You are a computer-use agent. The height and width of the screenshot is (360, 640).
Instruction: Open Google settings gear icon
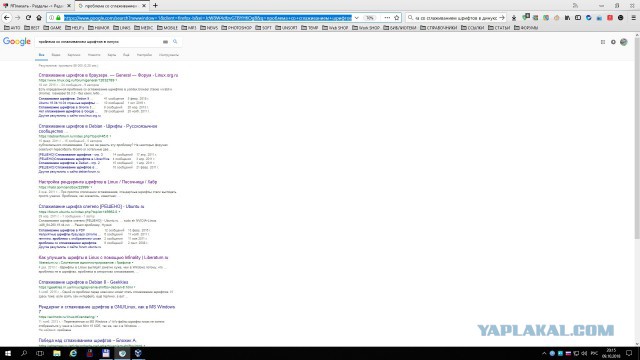pos(613,42)
